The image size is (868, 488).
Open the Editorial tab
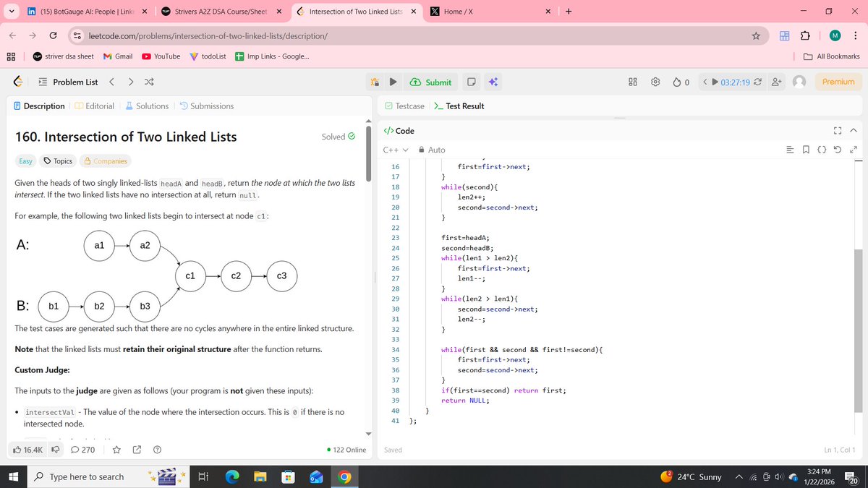(95, 106)
